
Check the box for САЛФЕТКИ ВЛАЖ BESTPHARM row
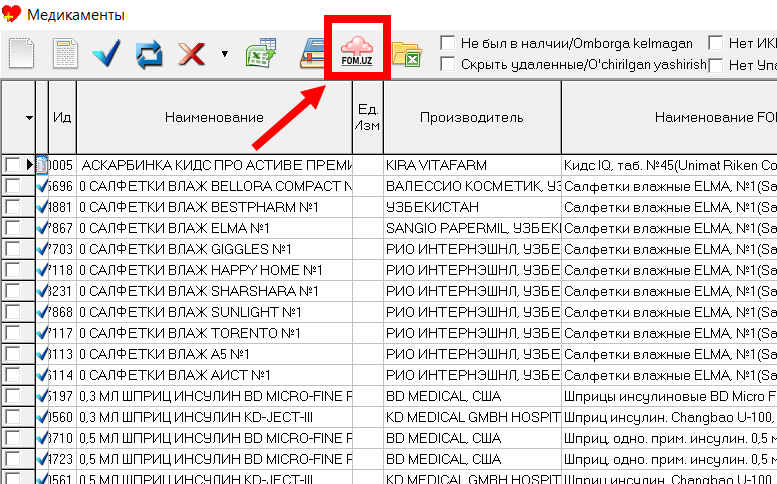point(12,207)
